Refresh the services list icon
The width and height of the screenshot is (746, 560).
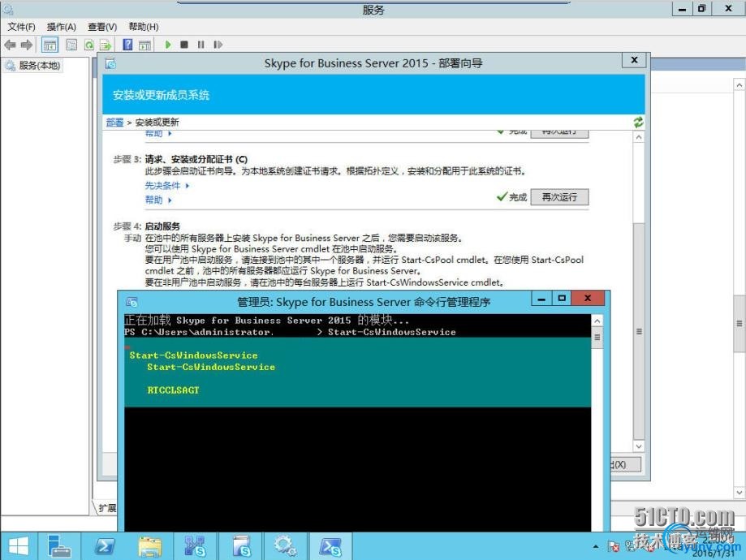[x=89, y=45]
